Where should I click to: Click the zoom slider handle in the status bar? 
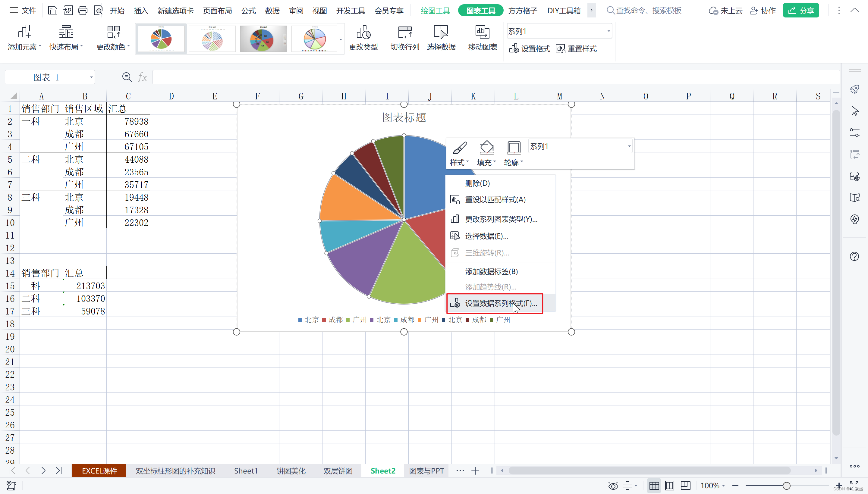click(786, 486)
